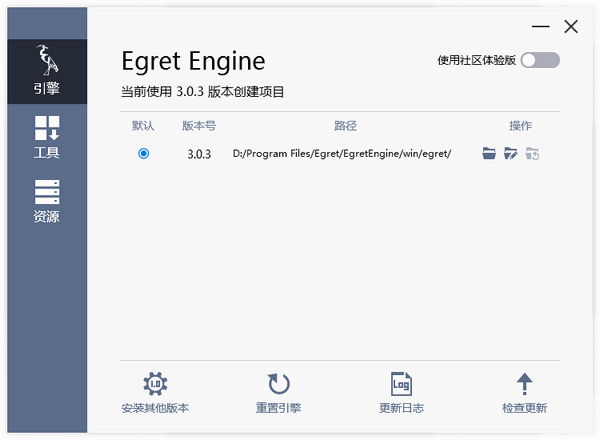
Task: Minimize the Egret Engine window
Action: click(x=540, y=27)
